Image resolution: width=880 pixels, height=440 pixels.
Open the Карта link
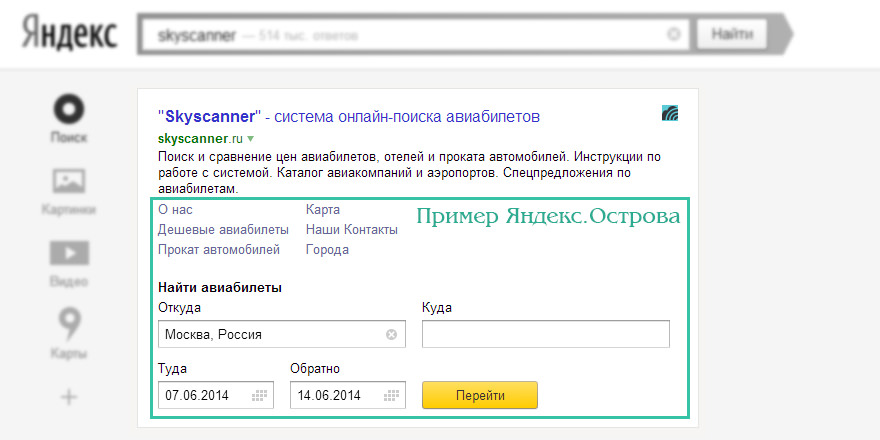coord(323,210)
